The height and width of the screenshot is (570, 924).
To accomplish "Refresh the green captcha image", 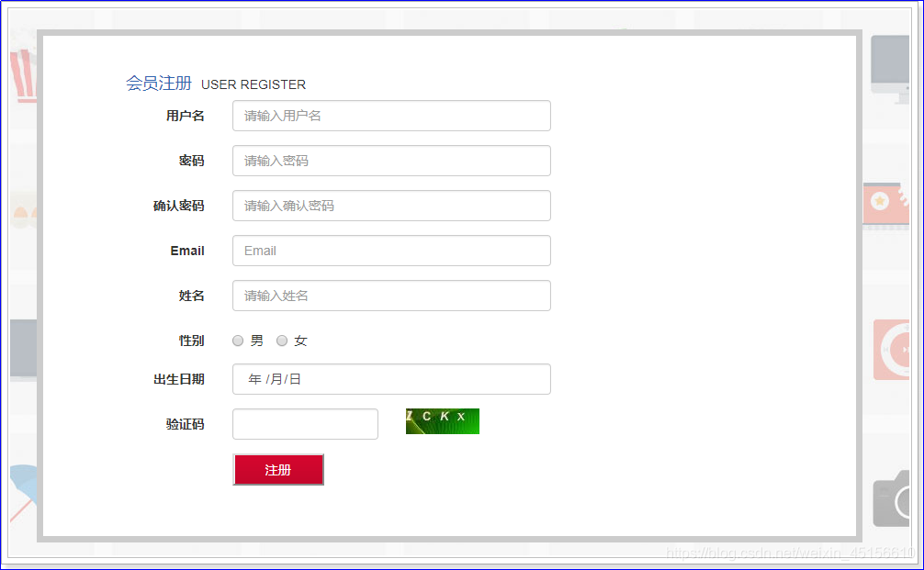I will click(443, 421).
